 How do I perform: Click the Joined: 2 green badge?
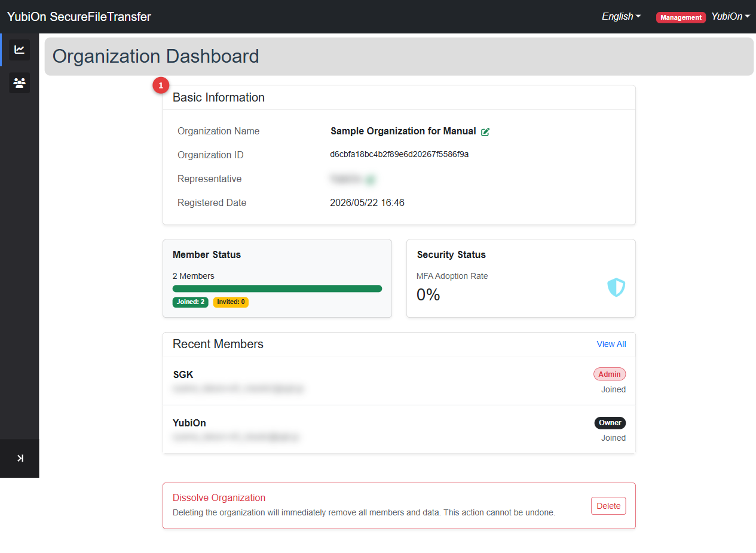tap(191, 302)
